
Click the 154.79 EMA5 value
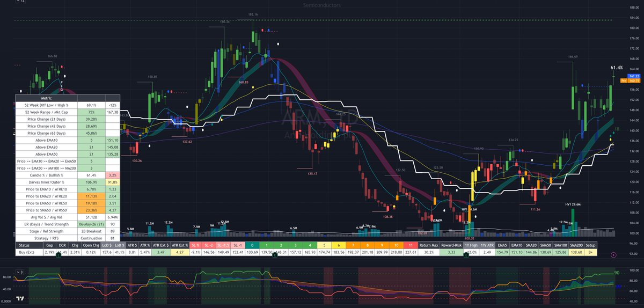[503, 252]
